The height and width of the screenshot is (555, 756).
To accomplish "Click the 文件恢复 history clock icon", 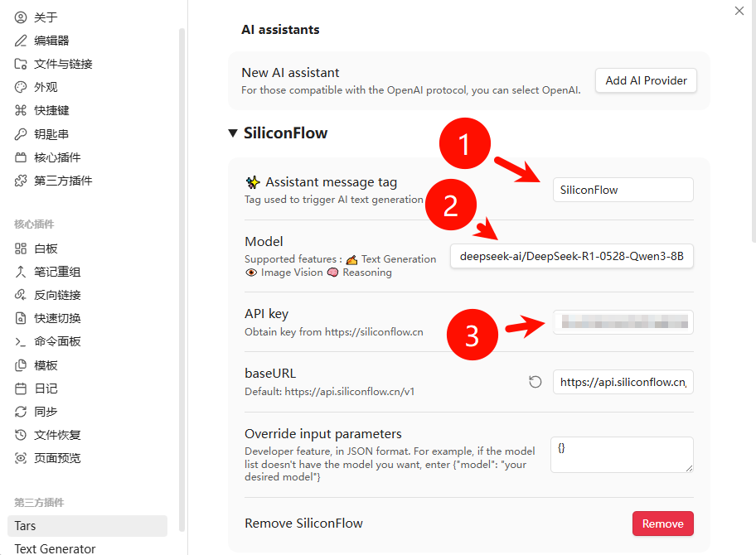I will coord(20,435).
